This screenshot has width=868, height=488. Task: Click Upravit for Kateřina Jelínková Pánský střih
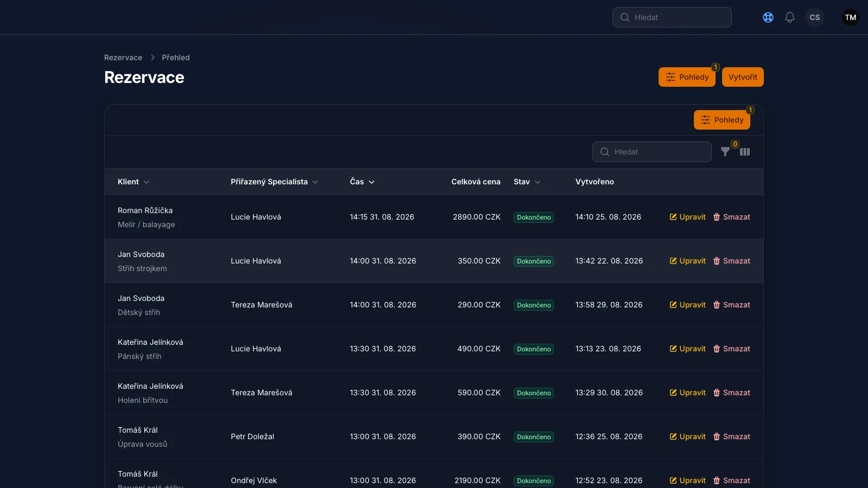688,349
